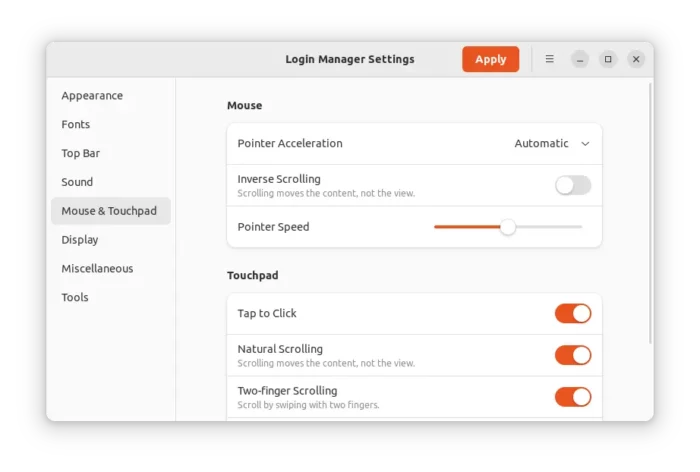Open the Appearance section

[x=111, y=96]
